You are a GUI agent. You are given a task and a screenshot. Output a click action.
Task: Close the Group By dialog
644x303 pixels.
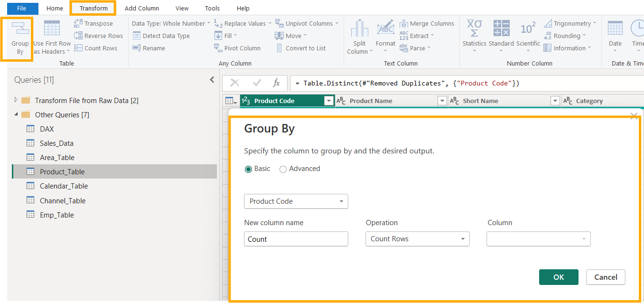click(634, 116)
